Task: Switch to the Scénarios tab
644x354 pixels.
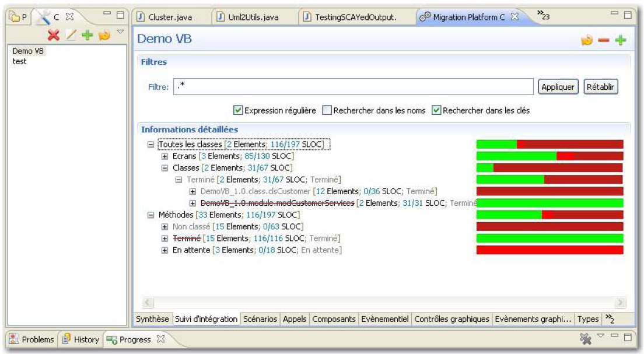Action: (261, 319)
